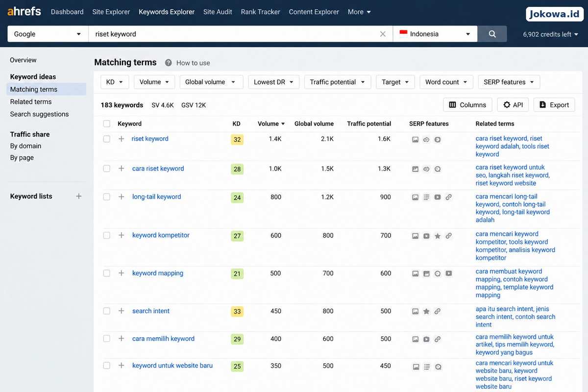Open the Indonesia country dropdown

point(435,34)
